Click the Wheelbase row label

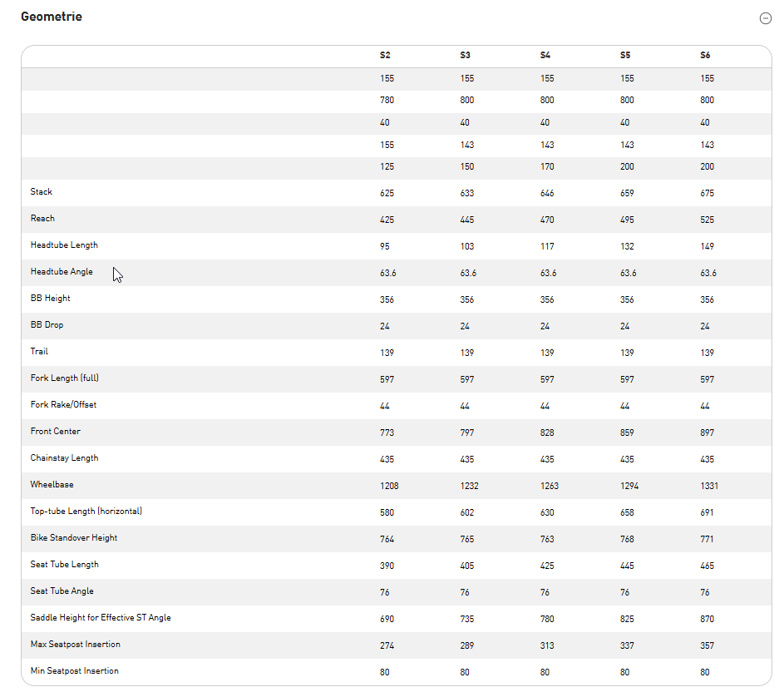(x=52, y=485)
